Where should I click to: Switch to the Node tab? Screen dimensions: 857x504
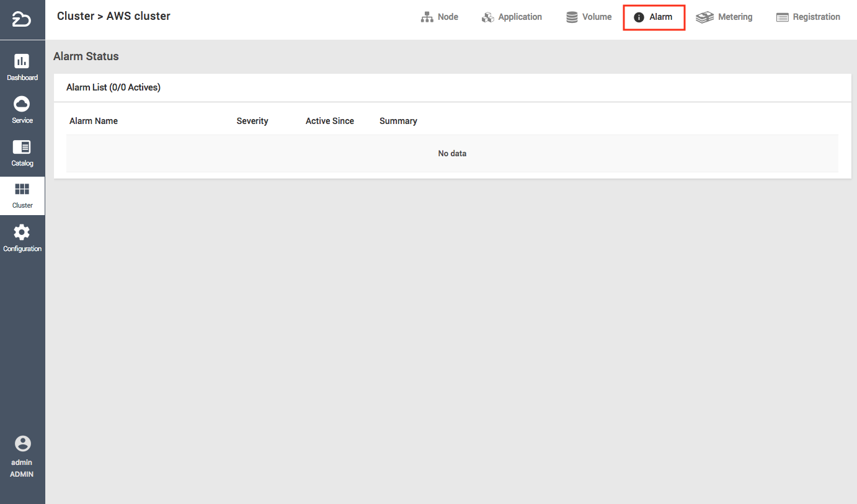pyautogui.click(x=440, y=17)
